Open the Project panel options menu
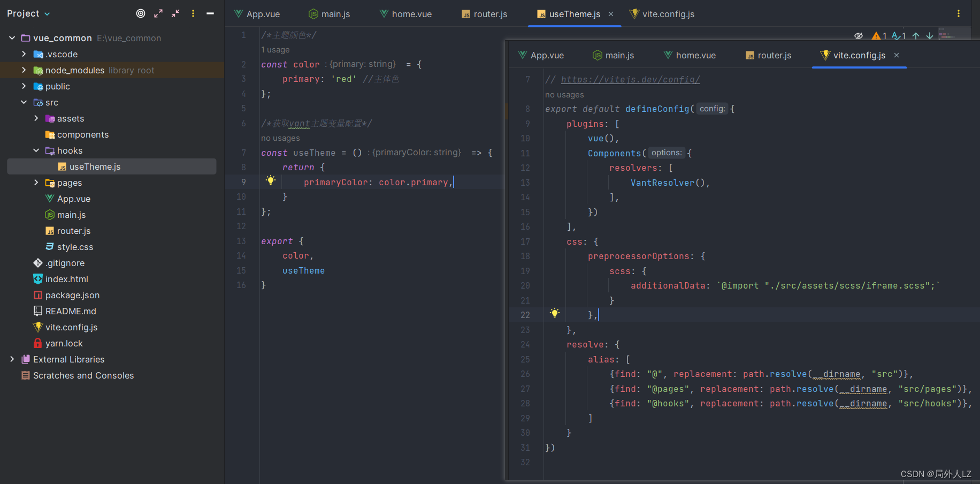This screenshot has height=484, width=980. (x=193, y=13)
